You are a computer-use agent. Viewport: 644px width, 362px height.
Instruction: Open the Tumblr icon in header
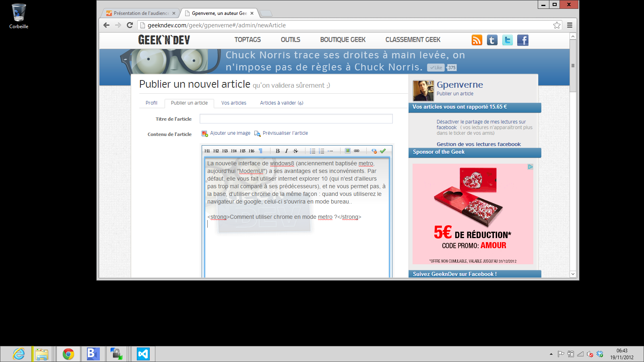492,40
